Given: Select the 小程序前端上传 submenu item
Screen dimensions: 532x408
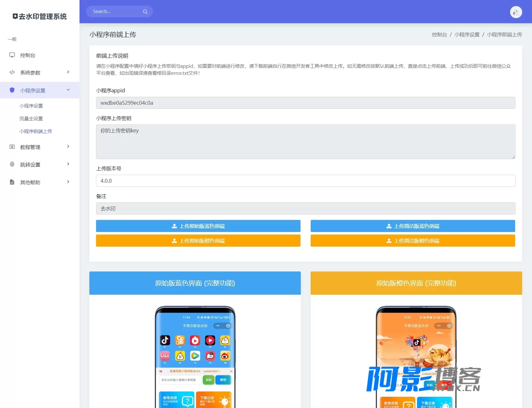Looking at the screenshot, I should pyautogui.click(x=36, y=131).
